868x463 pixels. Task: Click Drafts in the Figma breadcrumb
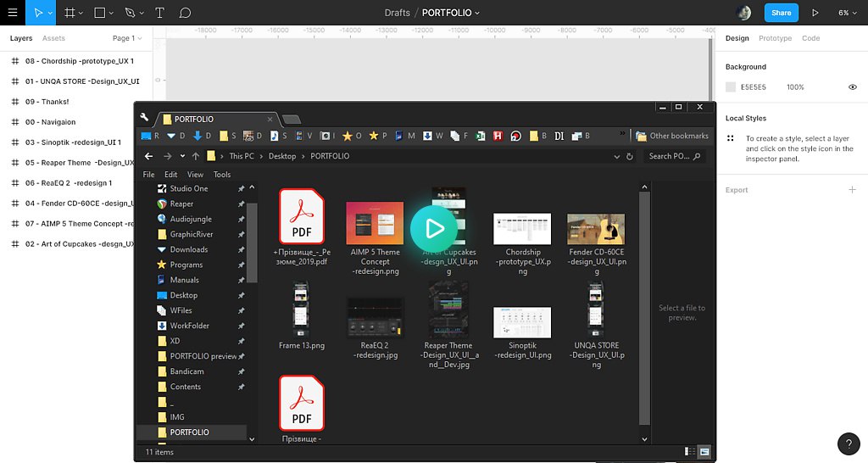coord(397,13)
